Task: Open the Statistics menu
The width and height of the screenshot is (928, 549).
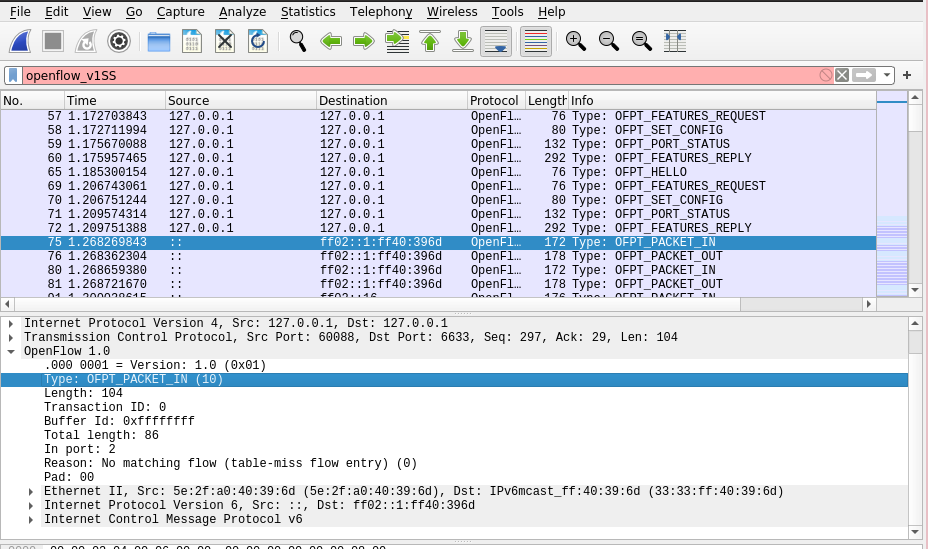Action: [x=308, y=12]
